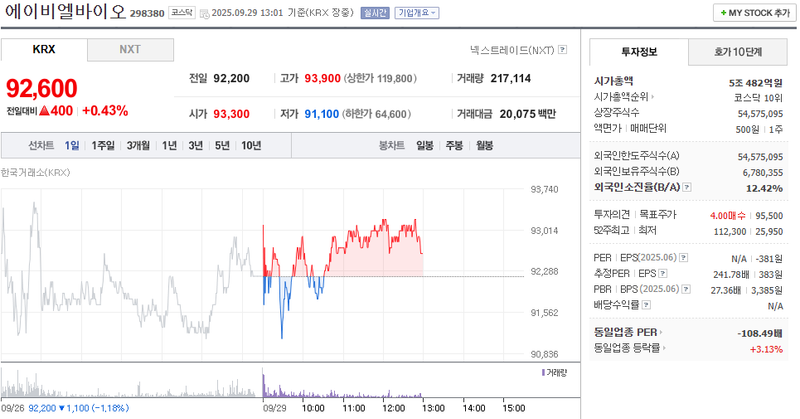Click the 전일 value 92,200 in the price summary
The image size is (800, 419).
coord(232,79)
